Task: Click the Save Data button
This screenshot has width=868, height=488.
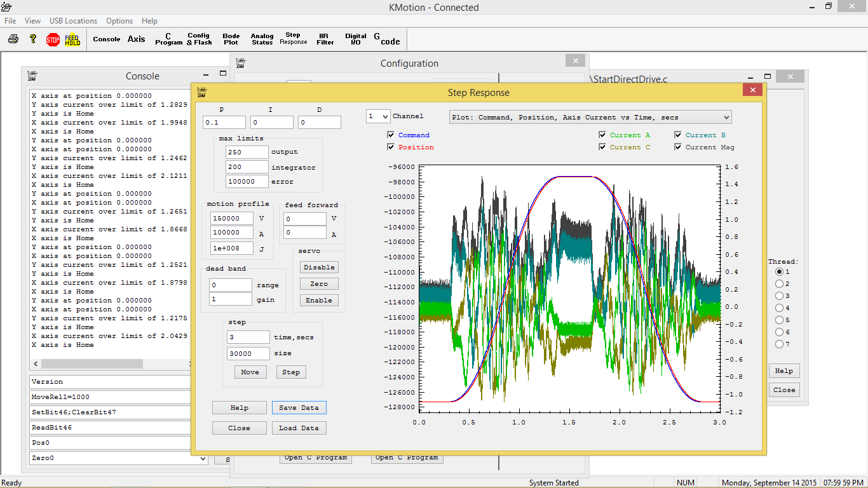Action: click(x=299, y=408)
